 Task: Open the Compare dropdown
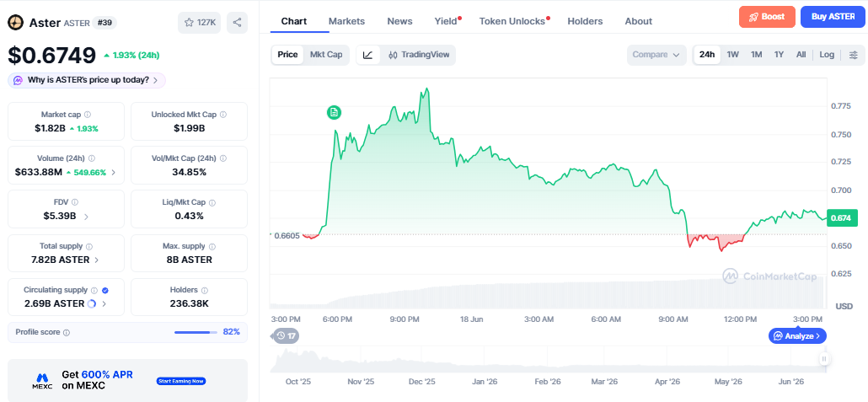coord(656,55)
